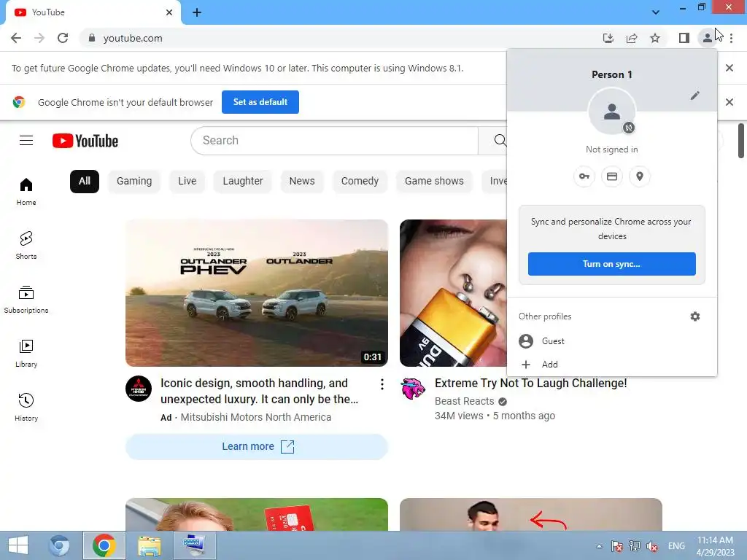Click the ENG language indicator
Screen dimensions: 747x560
[x=676, y=546]
